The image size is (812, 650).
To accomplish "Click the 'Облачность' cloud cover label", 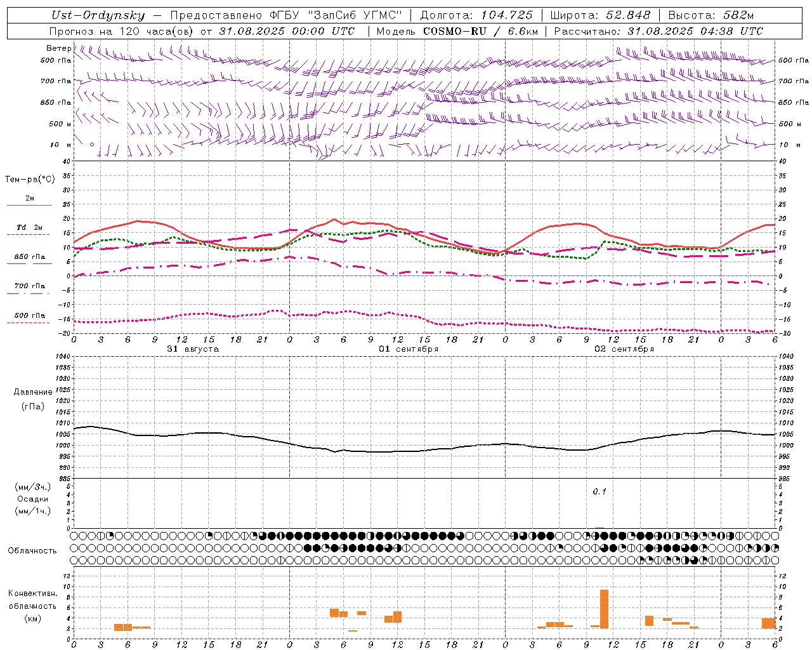I will pos(32,551).
